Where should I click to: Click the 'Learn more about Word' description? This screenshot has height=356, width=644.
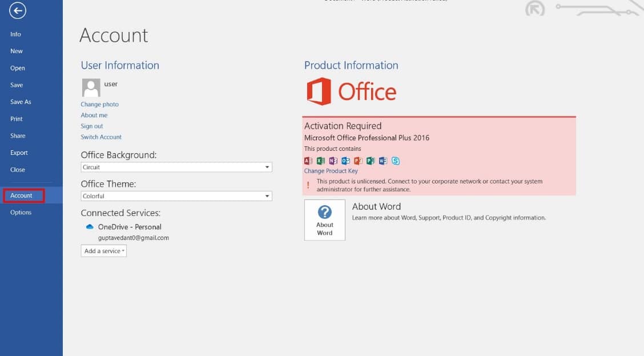[x=449, y=218]
